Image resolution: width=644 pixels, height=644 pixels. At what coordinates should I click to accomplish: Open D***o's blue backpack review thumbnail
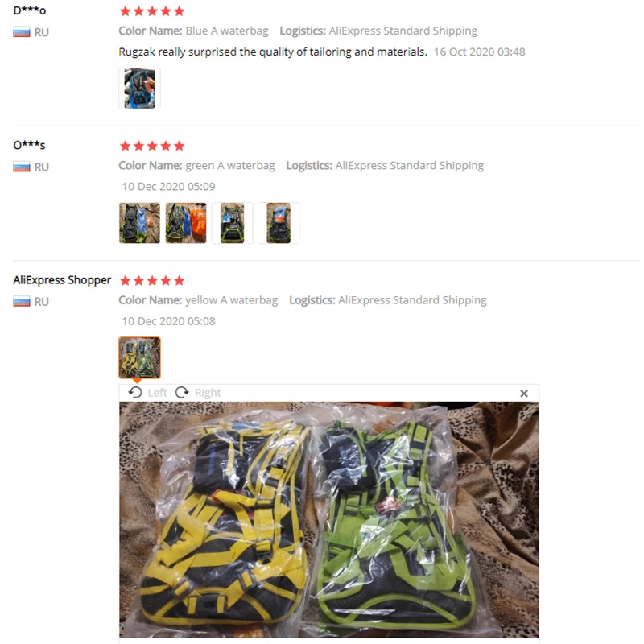(139, 89)
